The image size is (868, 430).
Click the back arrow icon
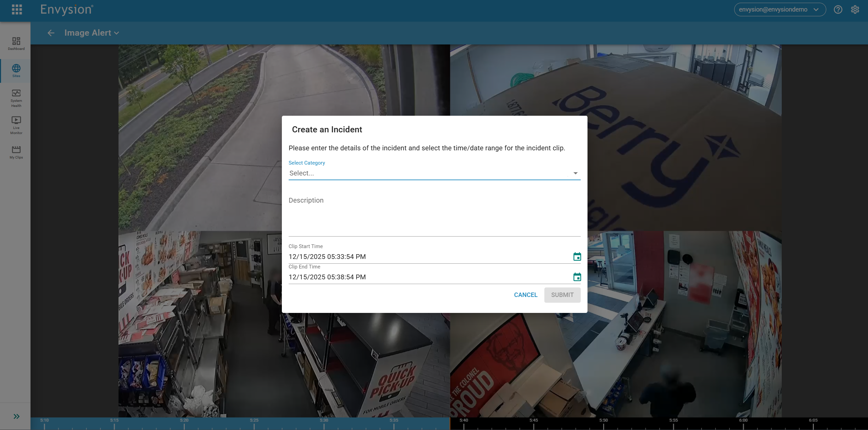(x=51, y=33)
